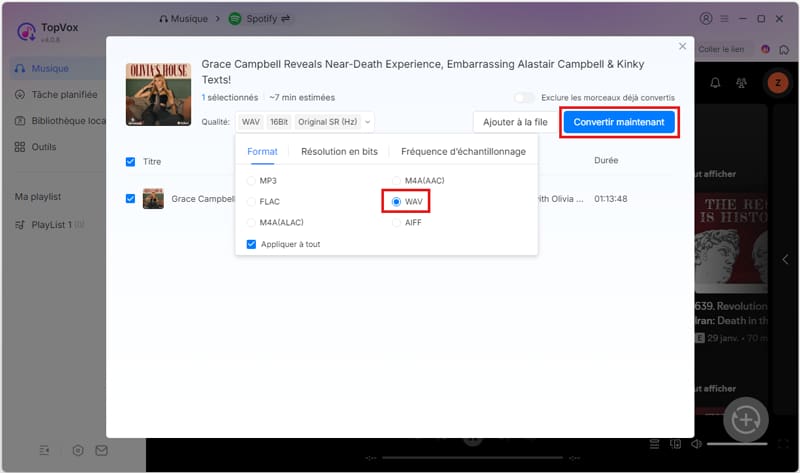Open the user account icon
The width and height of the screenshot is (800, 473).
707,18
